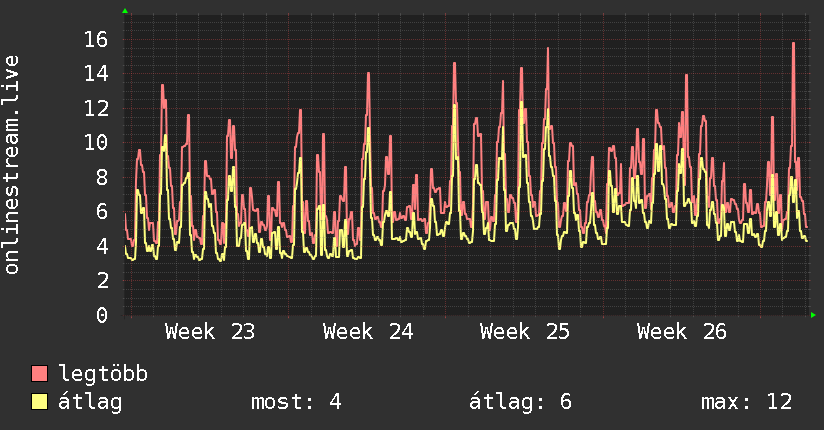Click the green arrow atop the y-axis

pyautogui.click(x=125, y=11)
